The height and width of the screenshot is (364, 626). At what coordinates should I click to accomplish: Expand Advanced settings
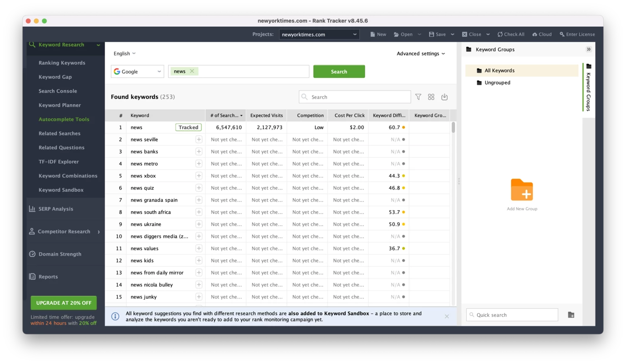click(x=421, y=53)
